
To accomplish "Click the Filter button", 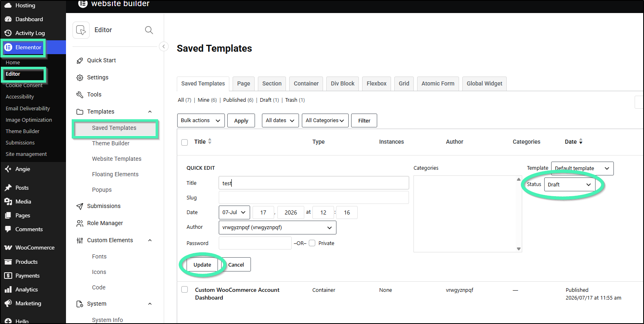I will tap(364, 120).
